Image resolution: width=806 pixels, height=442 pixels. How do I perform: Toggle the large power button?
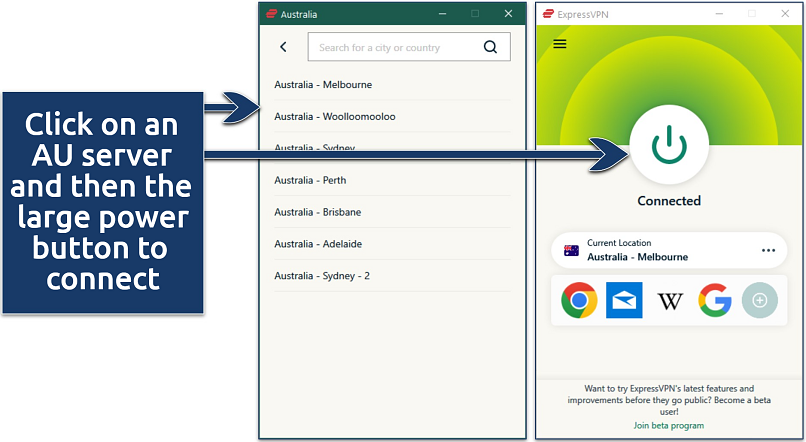(669, 144)
